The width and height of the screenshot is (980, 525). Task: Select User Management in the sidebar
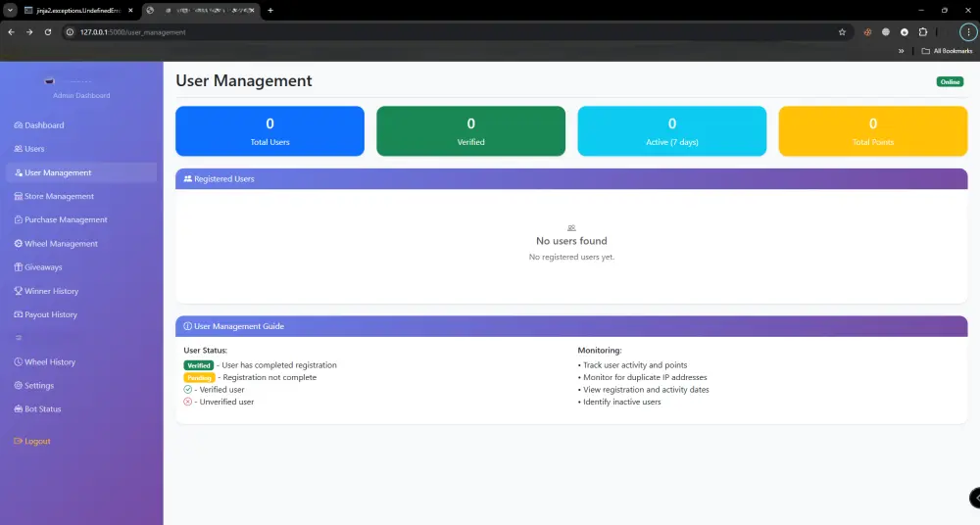[x=81, y=172]
